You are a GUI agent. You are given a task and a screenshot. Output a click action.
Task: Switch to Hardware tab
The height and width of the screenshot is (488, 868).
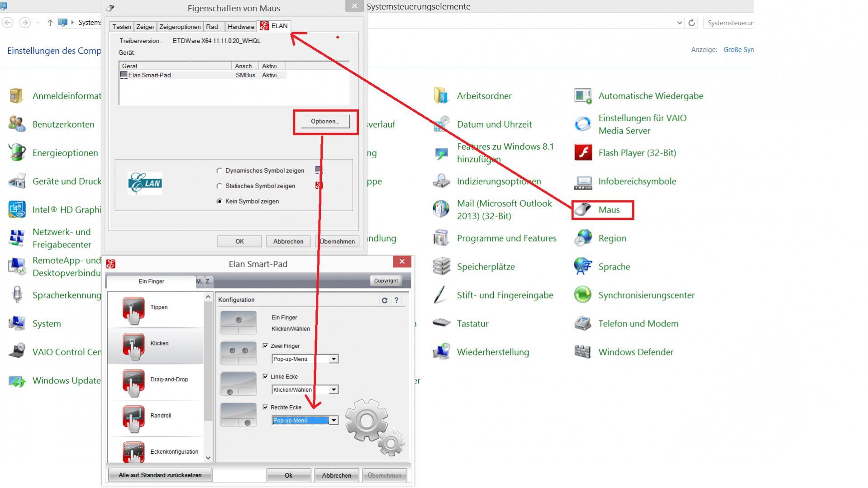[241, 27]
